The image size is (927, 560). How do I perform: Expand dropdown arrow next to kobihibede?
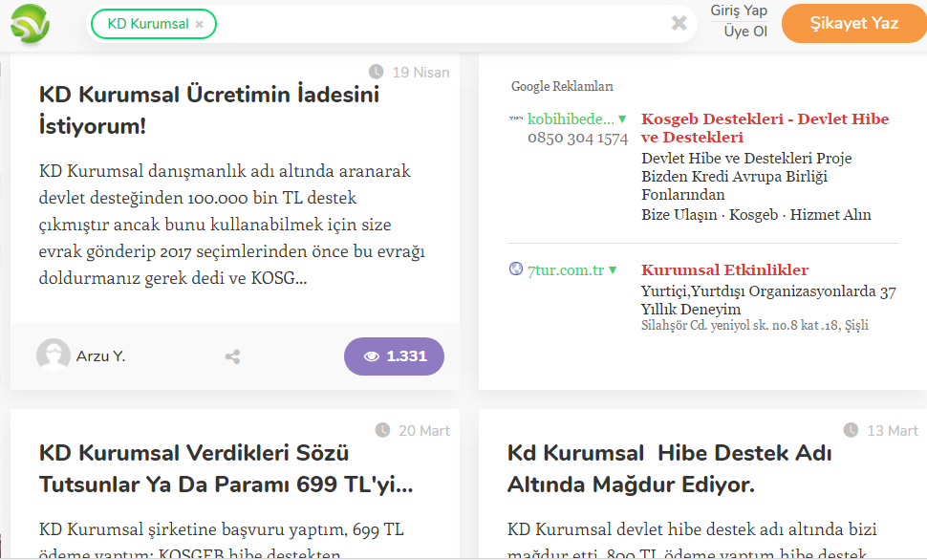622,119
